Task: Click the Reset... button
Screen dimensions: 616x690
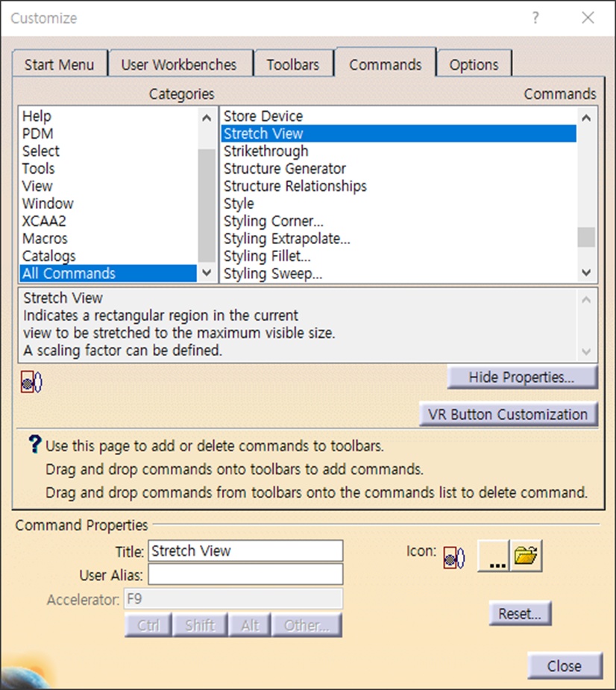Action: click(x=520, y=613)
